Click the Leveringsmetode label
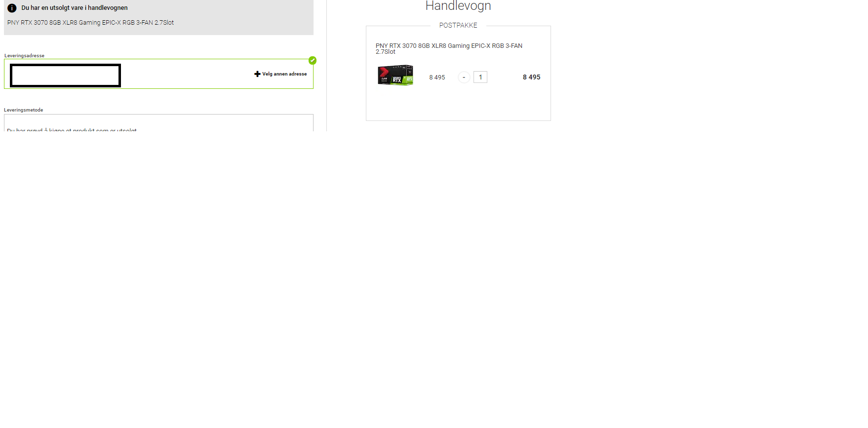Viewport: 868px width, 428px height. [x=24, y=110]
